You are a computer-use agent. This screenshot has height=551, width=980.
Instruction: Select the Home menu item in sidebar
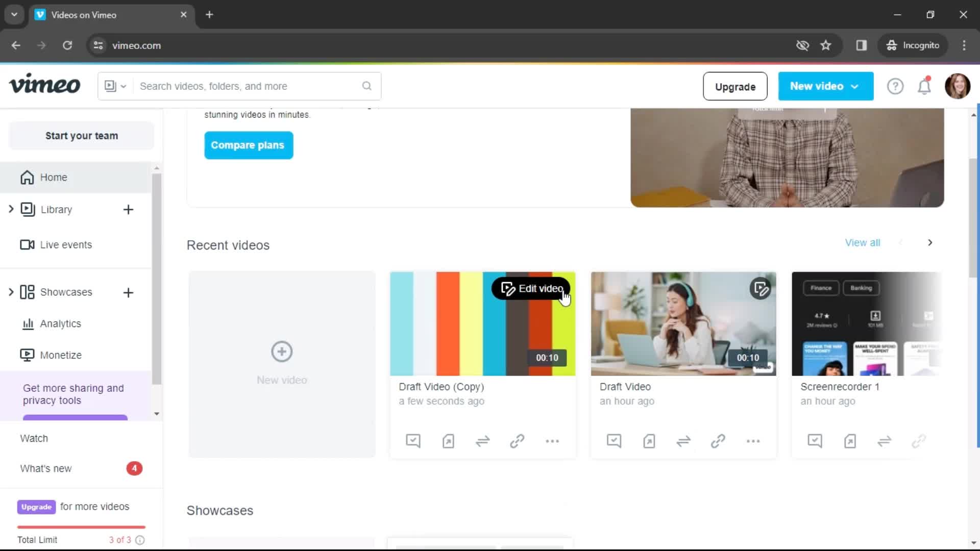coord(53,177)
